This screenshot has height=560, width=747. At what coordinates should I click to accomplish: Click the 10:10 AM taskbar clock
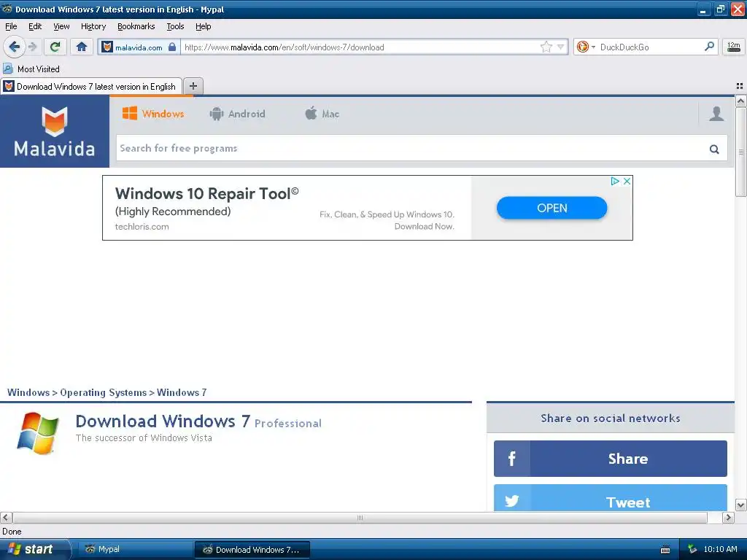tap(720, 550)
